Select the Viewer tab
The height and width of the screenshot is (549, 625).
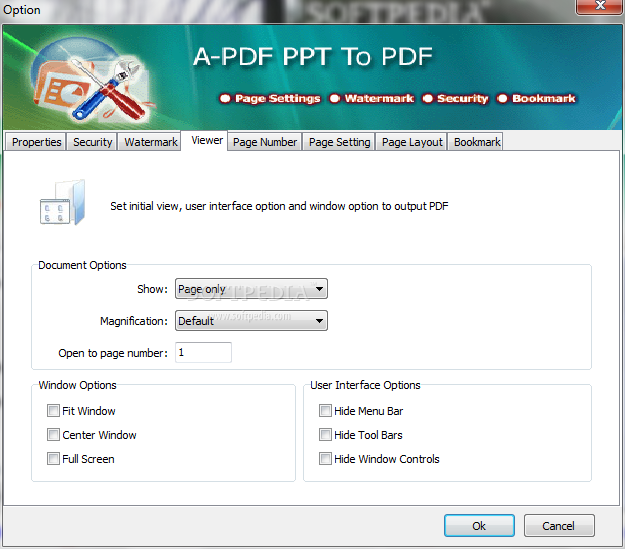pyautogui.click(x=206, y=140)
